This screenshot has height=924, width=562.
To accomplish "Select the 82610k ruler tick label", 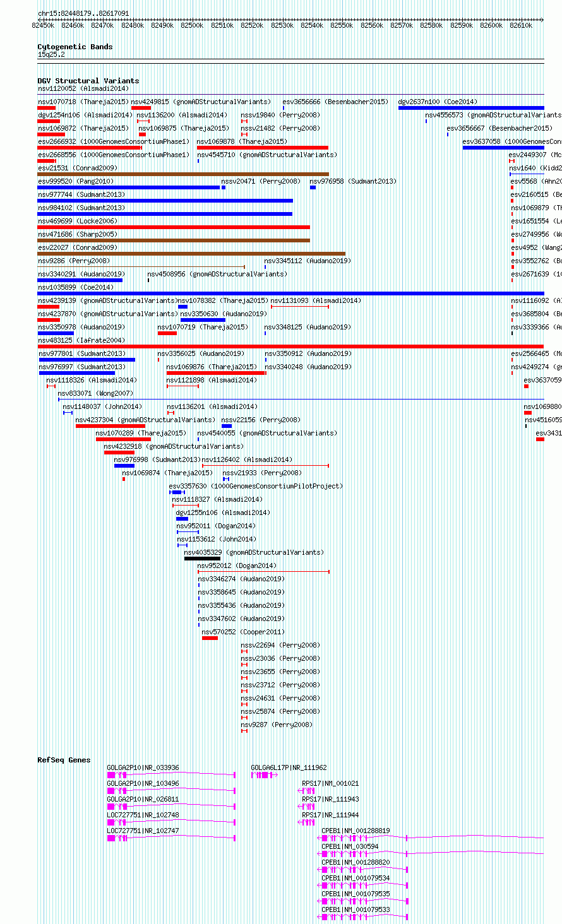I will click(522, 25).
